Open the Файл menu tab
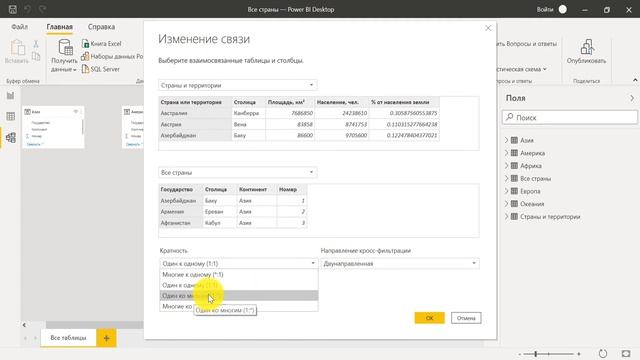Screen dimensions: 640x360 tap(20, 27)
